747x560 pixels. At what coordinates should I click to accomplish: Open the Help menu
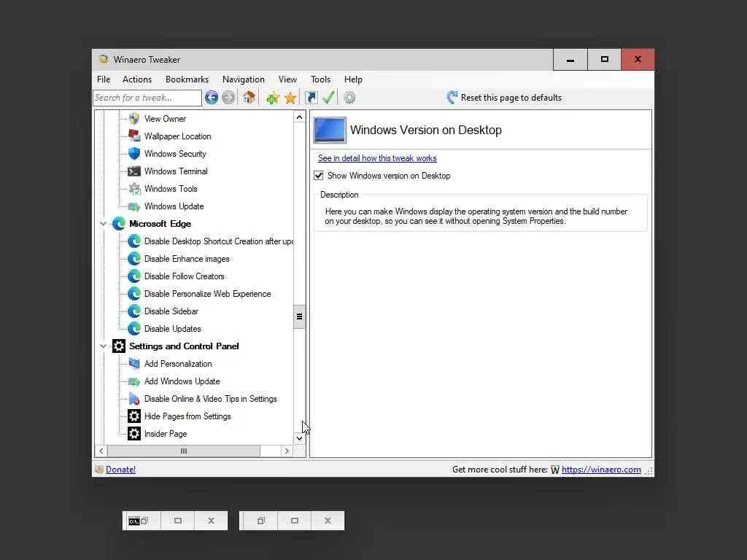click(x=354, y=79)
